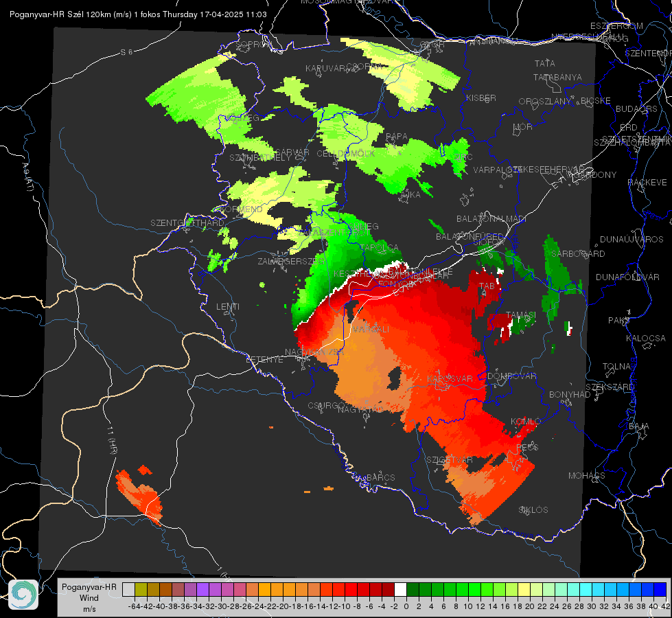Click the RACKEVE town label
The height and width of the screenshot is (618, 672).
[x=647, y=183]
